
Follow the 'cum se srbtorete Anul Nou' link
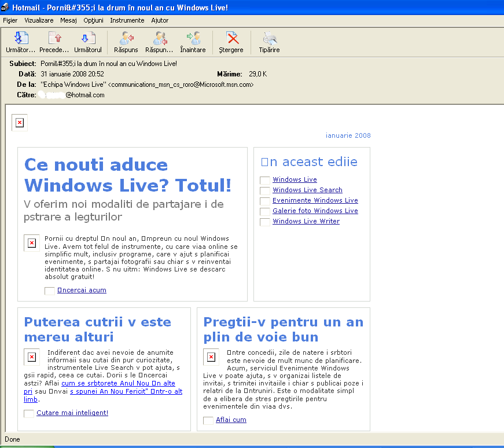[x=118, y=383]
